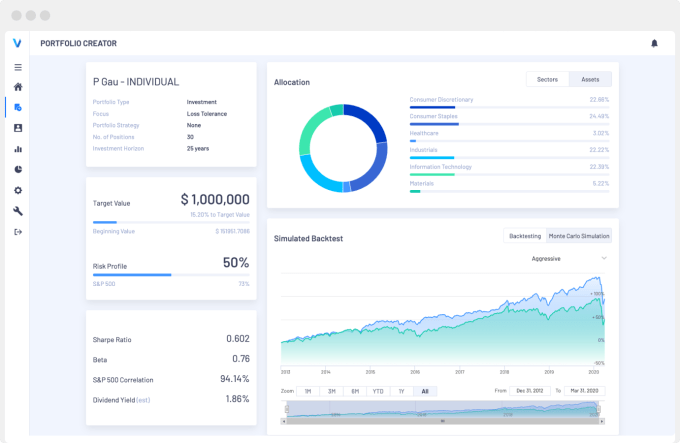Image resolution: width=680 pixels, height=443 pixels.
Task: Click the chart navigator right scroll arrow
Action: pyautogui.click(x=602, y=421)
